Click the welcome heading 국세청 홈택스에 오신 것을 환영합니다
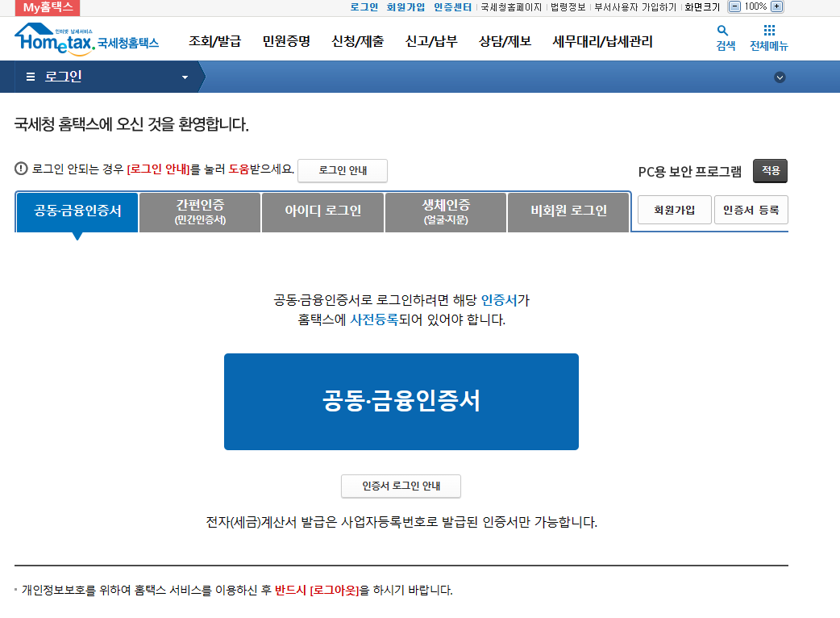 [131, 124]
